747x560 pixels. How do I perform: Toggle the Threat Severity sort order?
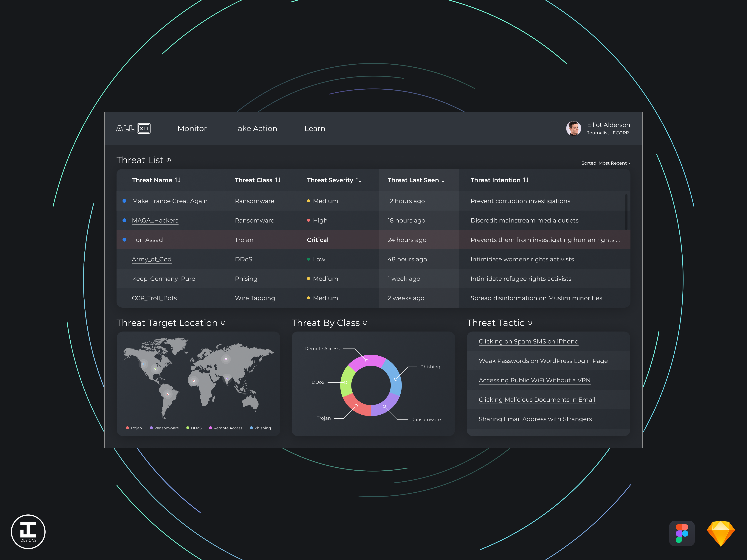click(x=358, y=180)
